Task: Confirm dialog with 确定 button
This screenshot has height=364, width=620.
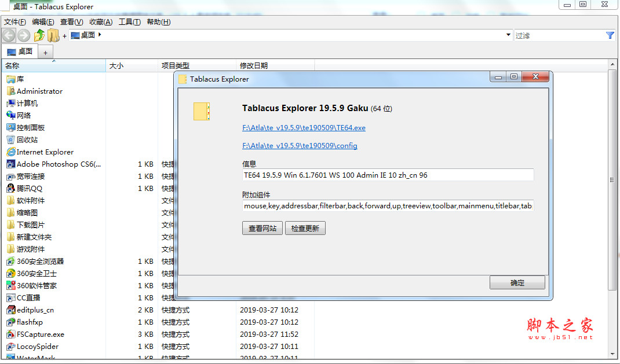Action: click(x=517, y=282)
